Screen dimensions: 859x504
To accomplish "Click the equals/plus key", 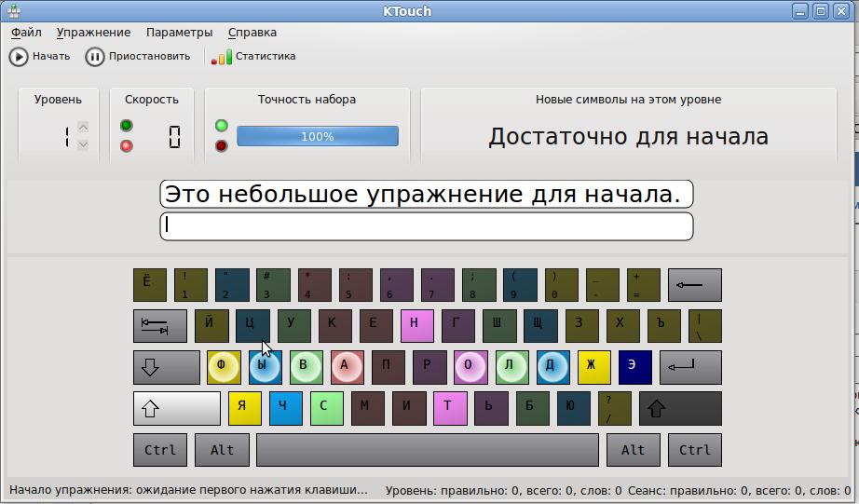I will 643,285.
